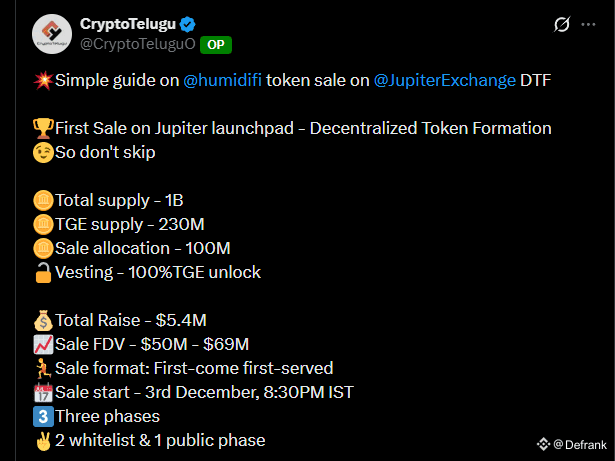Click the green OP badge
The height and width of the screenshot is (461, 615).
pyautogui.click(x=216, y=44)
